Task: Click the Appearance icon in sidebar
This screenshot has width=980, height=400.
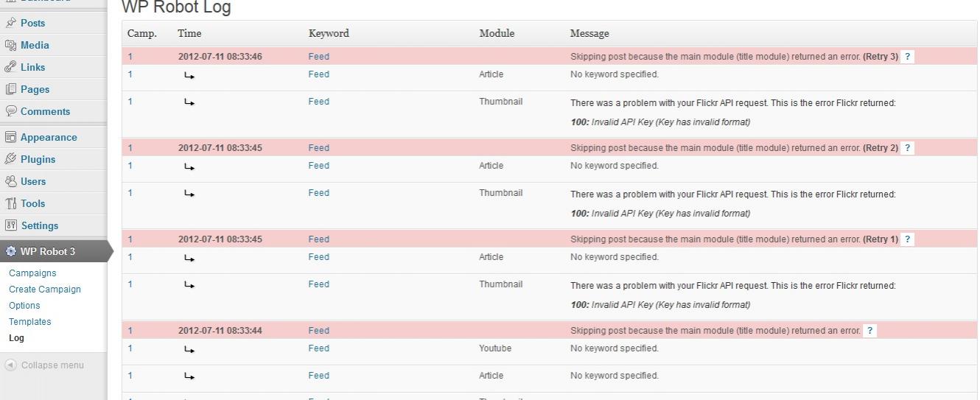Action: tap(10, 137)
